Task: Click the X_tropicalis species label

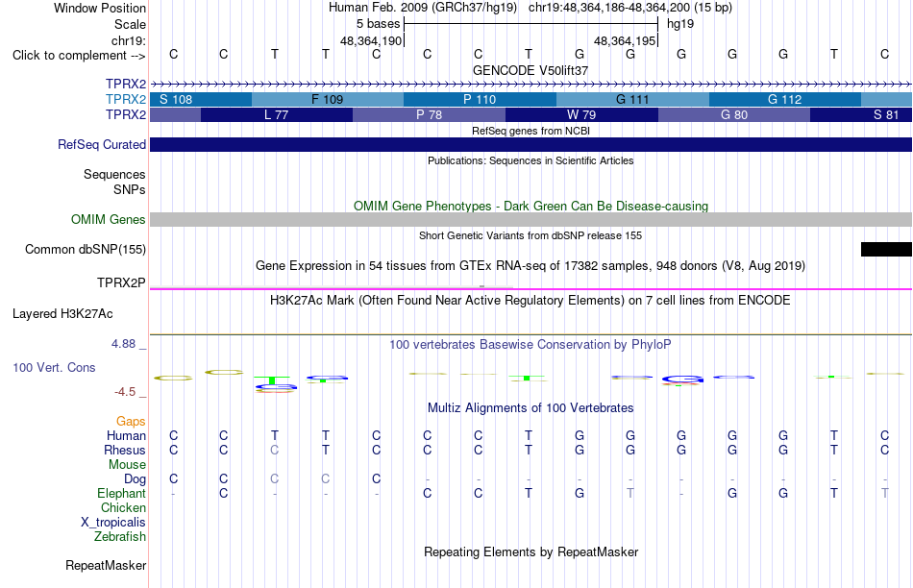Action: click(113, 523)
